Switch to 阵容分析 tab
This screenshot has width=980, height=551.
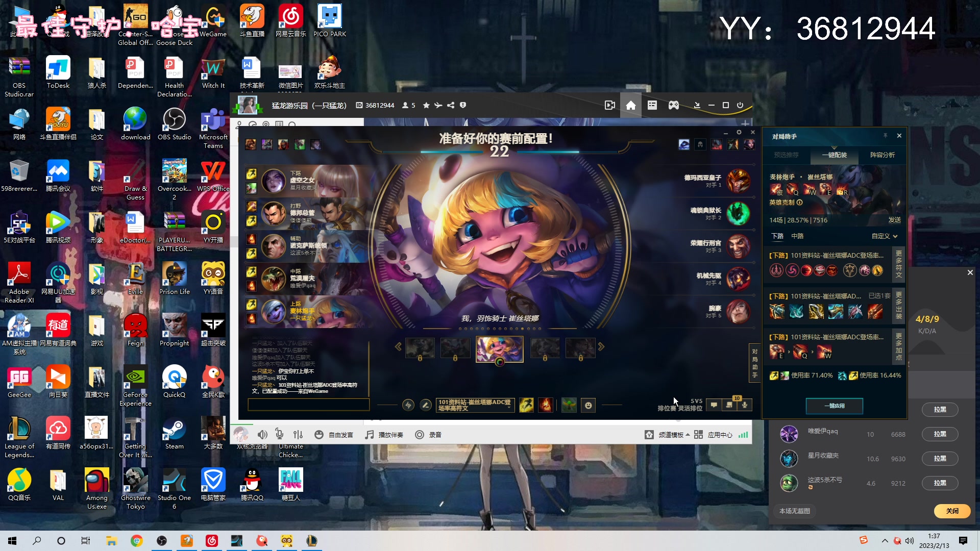pyautogui.click(x=883, y=155)
